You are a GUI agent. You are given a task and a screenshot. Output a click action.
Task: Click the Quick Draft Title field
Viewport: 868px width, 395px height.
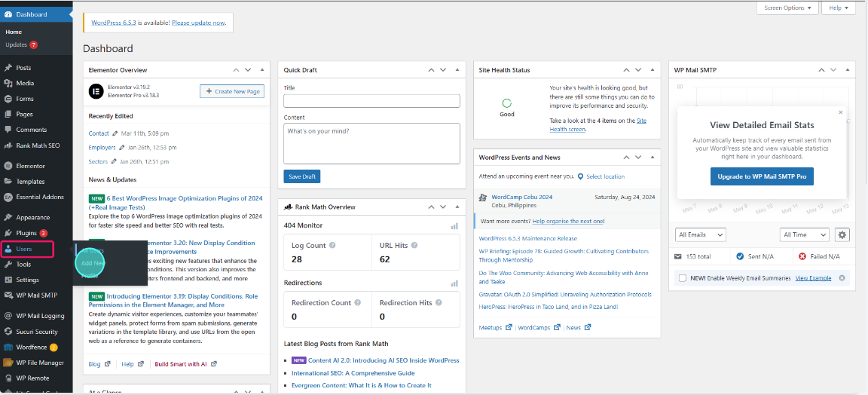click(x=371, y=101)
